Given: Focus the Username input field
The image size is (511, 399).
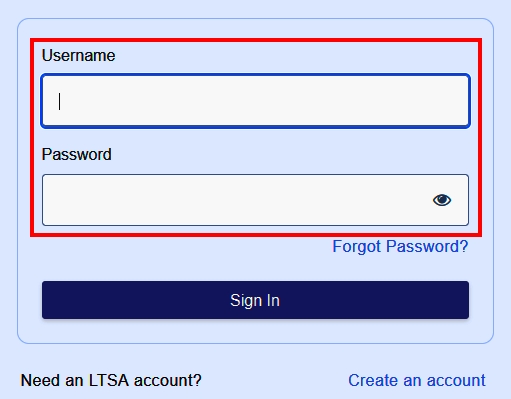Looking at the screenshot, I should click(x=255, y=101).
